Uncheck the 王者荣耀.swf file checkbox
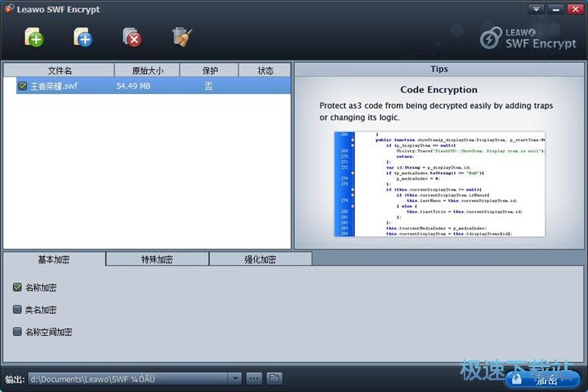Image resolution: width=588 pixels, height=392 pixels. tap(23, 86)
